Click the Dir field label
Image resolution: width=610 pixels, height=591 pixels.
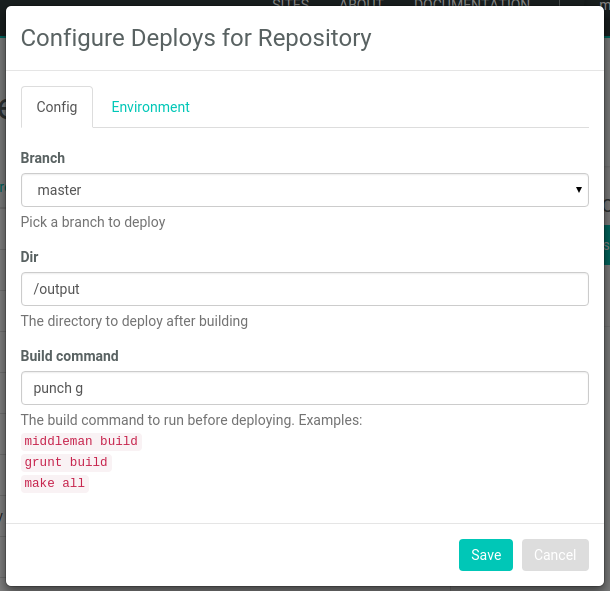29,257
